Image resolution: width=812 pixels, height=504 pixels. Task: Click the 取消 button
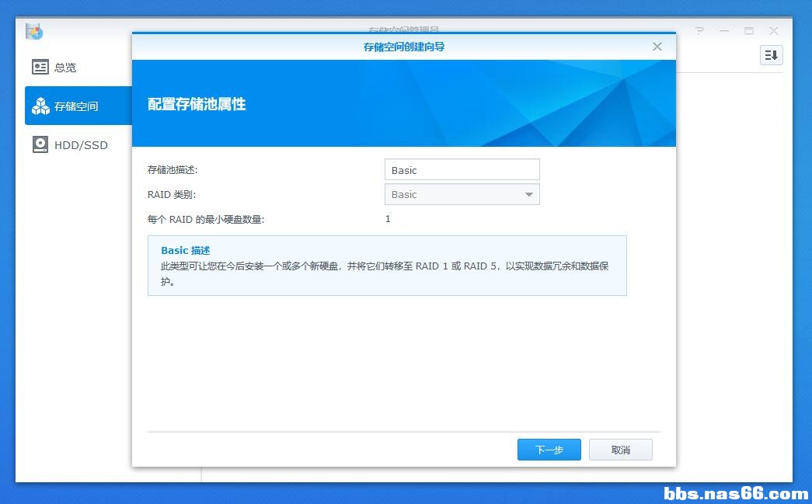click(x=620, y=450)
